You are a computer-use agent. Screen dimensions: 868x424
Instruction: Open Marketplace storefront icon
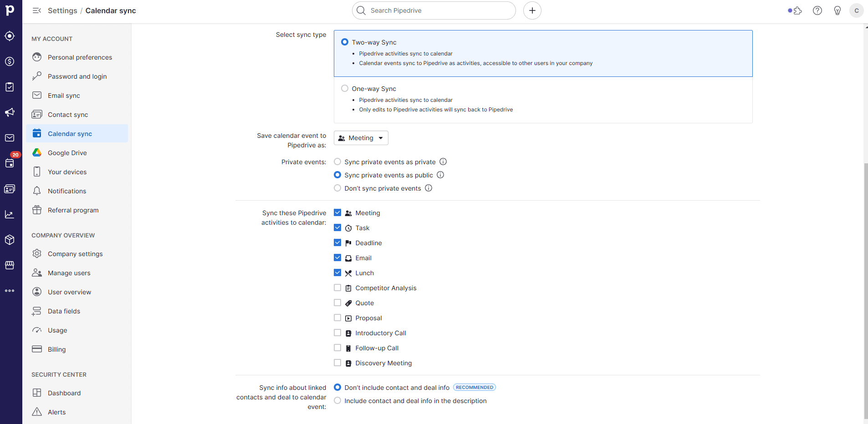10,265
